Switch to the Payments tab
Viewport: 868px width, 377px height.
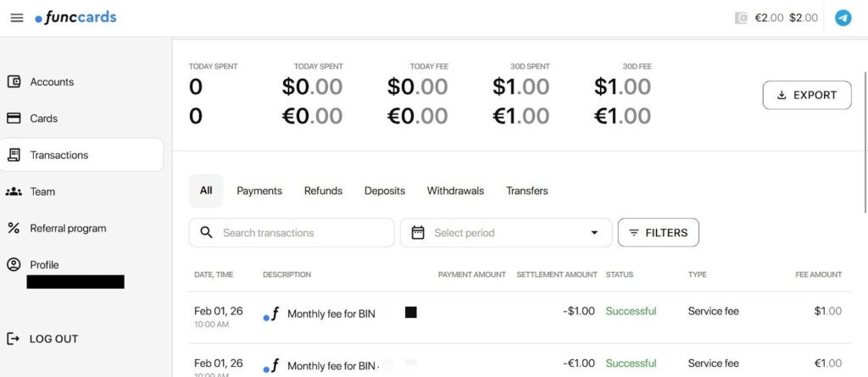pyautogui.click(x=259, y=191)
